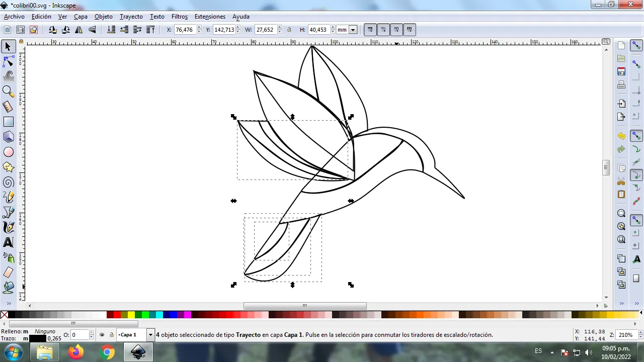
Task: Increase the W width value
Action: point(280,28)
